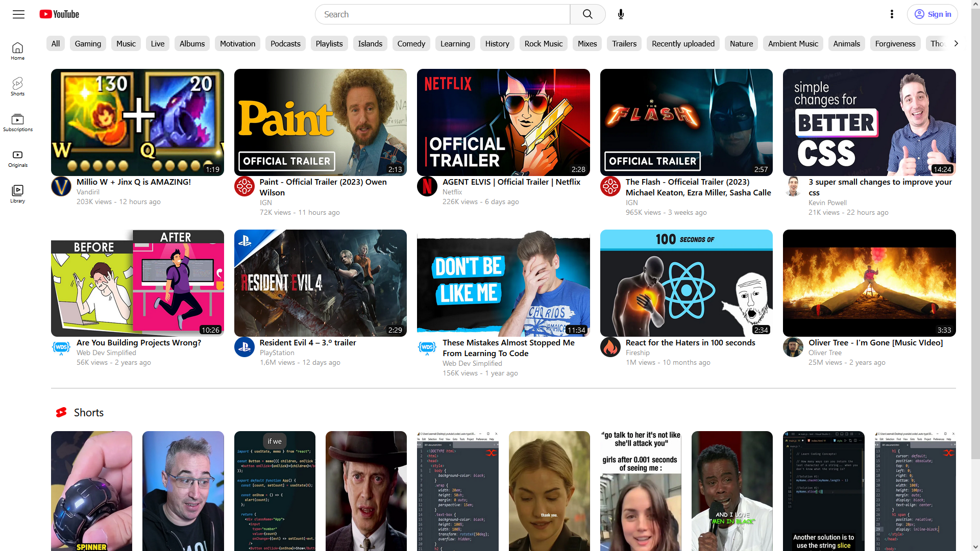Select the Recently uploaded filter chip
This screenshot has height=551, width=980.
683,43
